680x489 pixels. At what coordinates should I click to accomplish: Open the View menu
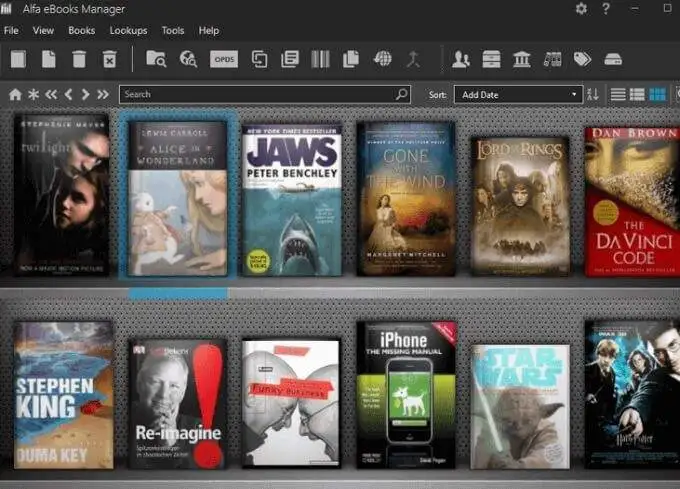click(43, 31)
